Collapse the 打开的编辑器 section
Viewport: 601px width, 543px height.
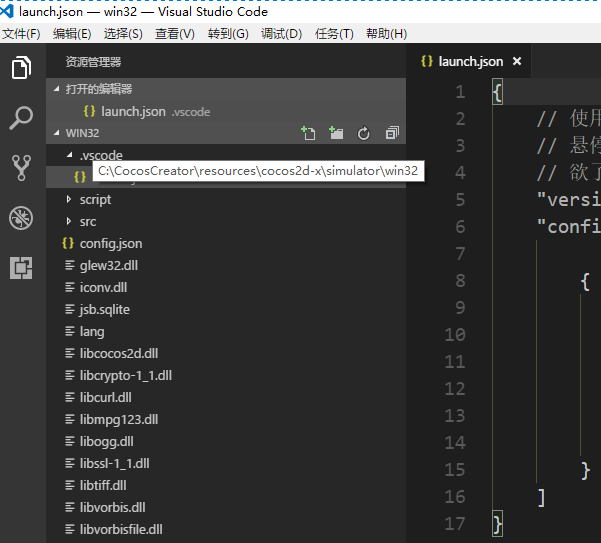(57, 89)
